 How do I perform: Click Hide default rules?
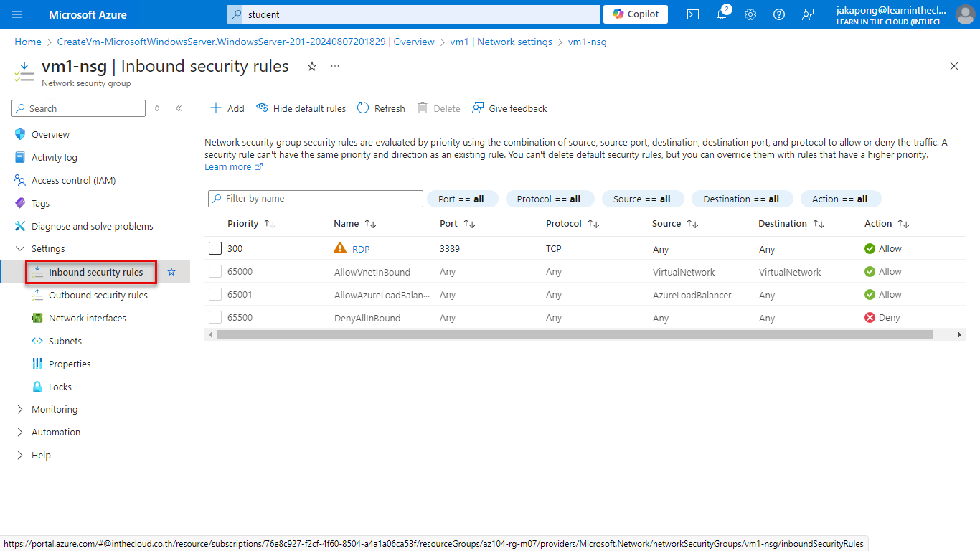(301, 108)
